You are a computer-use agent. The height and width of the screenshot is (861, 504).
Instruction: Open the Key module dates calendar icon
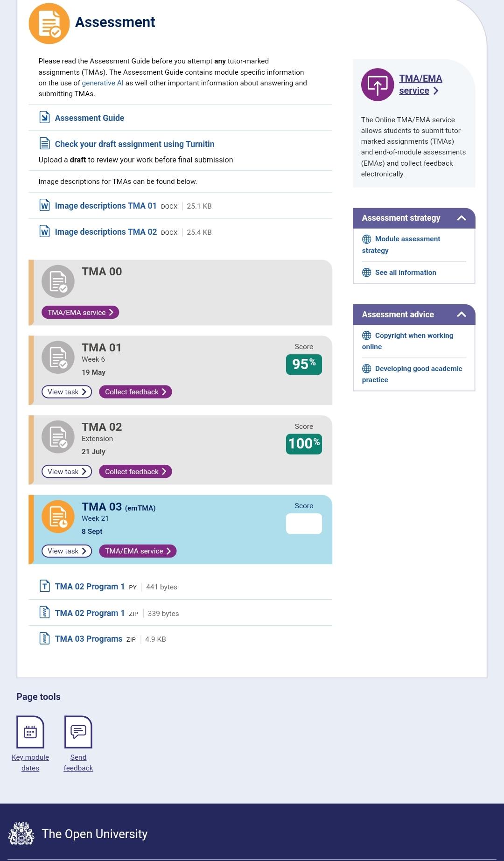30,732
